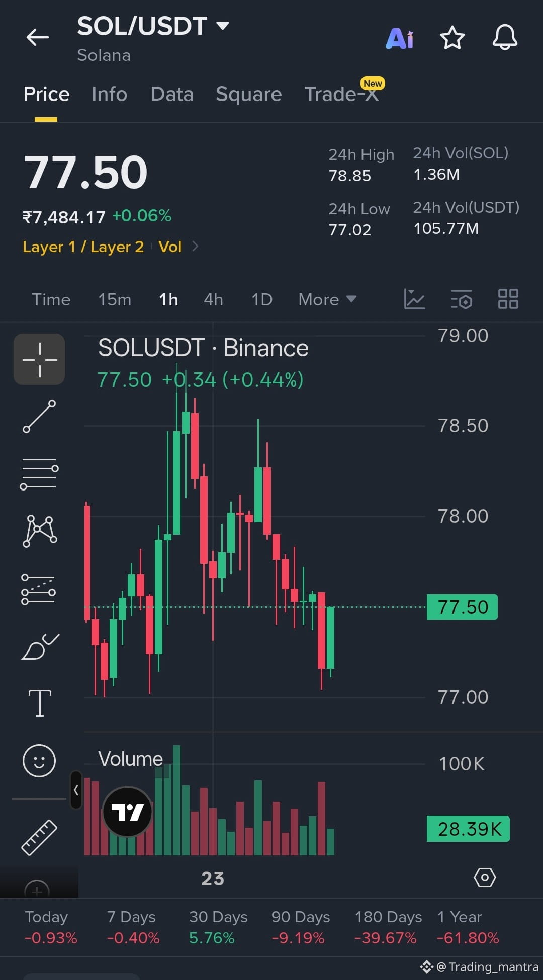
Task: Select the 180 Days performance stat
Action: tap(388, 927)
